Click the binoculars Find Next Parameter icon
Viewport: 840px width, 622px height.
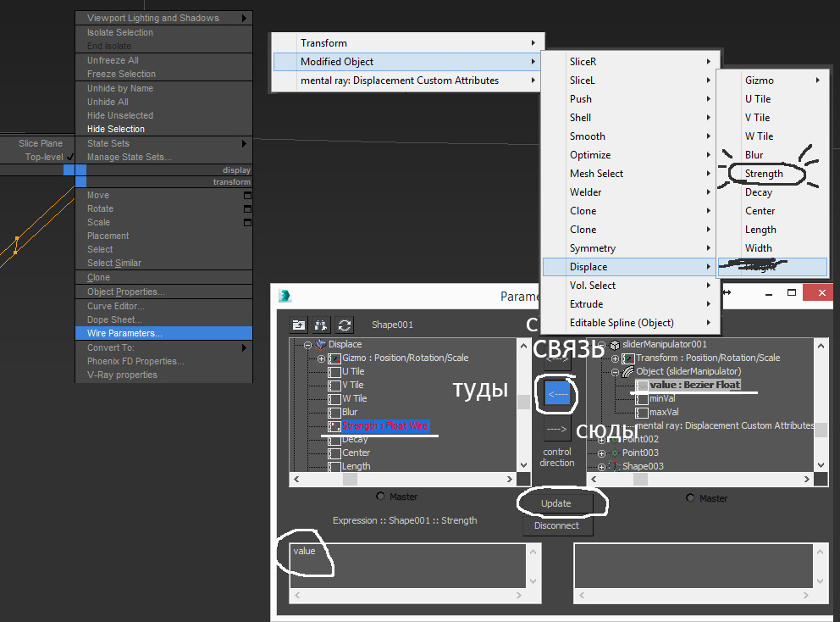pos(322,325)
